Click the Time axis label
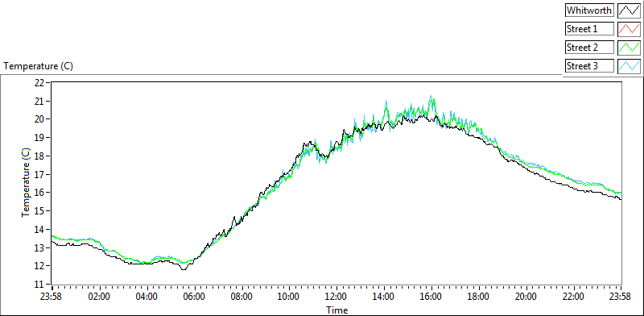 point(336,310)
